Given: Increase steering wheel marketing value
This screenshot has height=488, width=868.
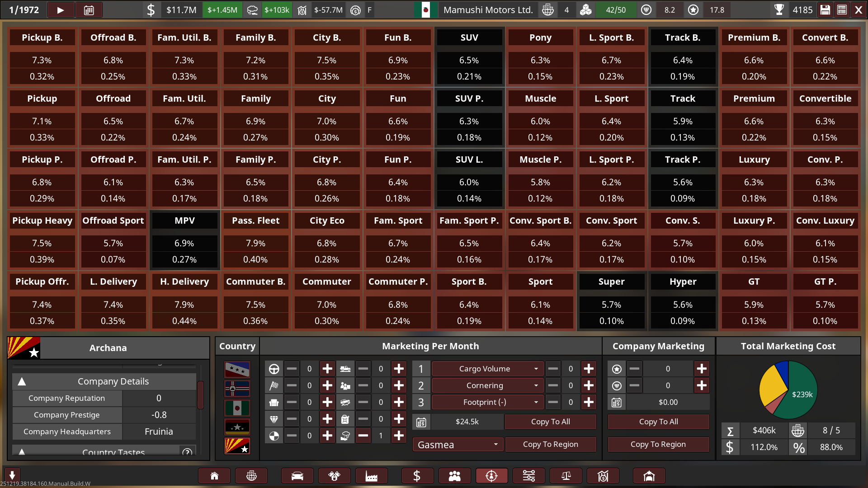Looking at the screenshot, I should pos(327,369).
